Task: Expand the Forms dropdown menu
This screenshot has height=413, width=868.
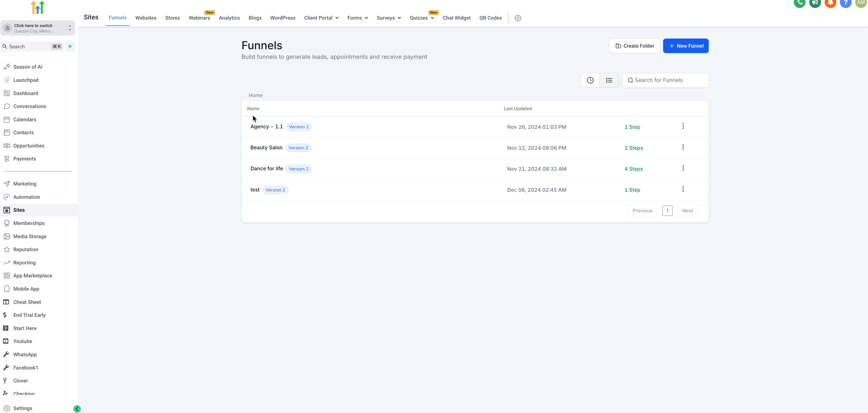Action: click(x=357, y=18)
